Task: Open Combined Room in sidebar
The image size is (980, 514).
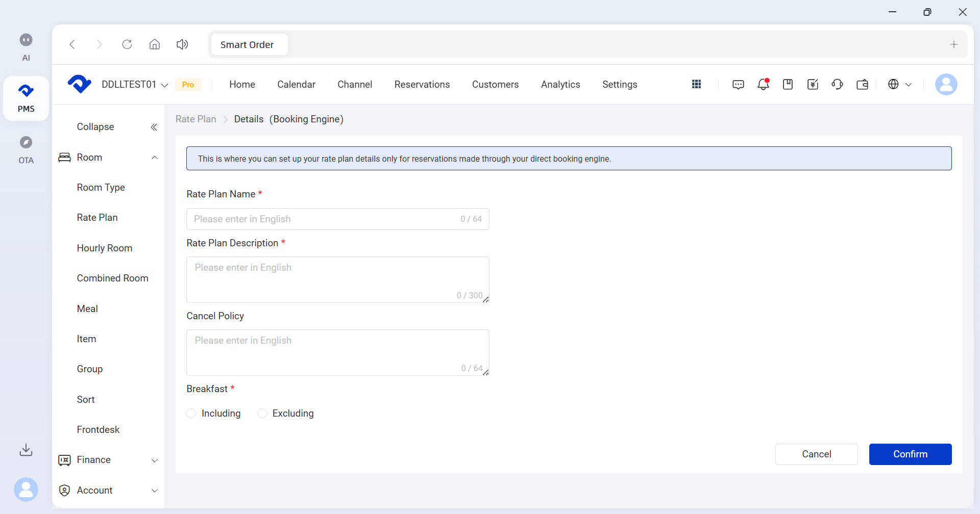Action: pos(113,278)
